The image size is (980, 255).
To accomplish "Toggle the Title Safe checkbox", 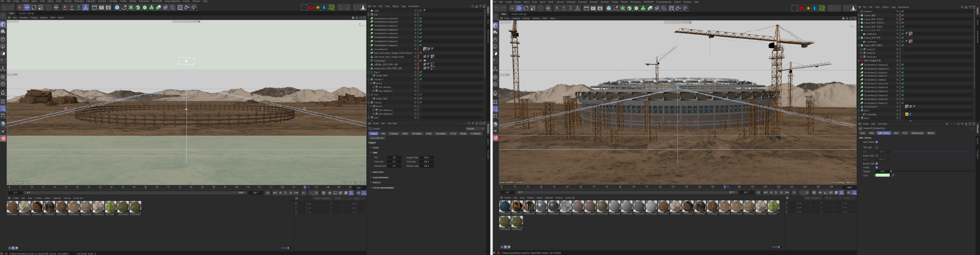I will pyautogui.click(x=876, y=147).
